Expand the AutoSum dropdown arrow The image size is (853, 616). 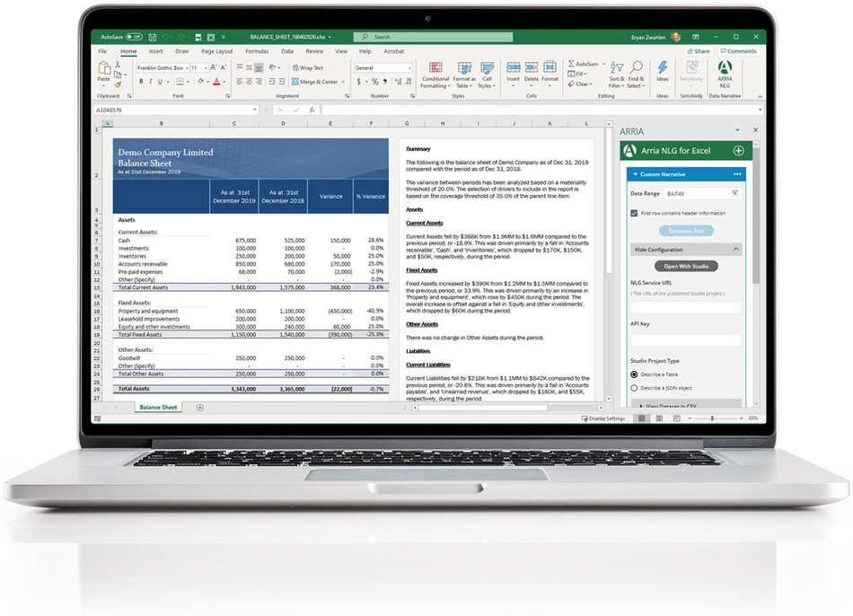[x=603, y=64]
